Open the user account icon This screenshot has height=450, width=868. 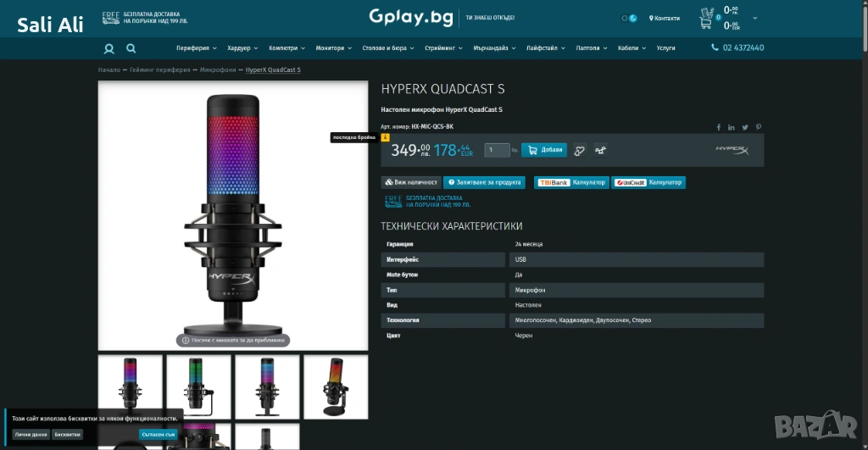(x=108, y=48)
